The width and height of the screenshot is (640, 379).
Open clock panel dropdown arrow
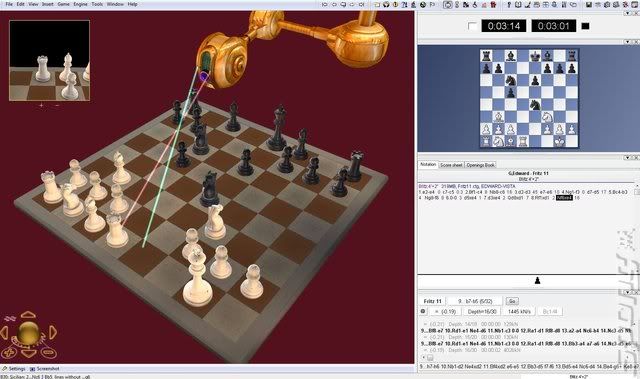(x=628, y=13)
